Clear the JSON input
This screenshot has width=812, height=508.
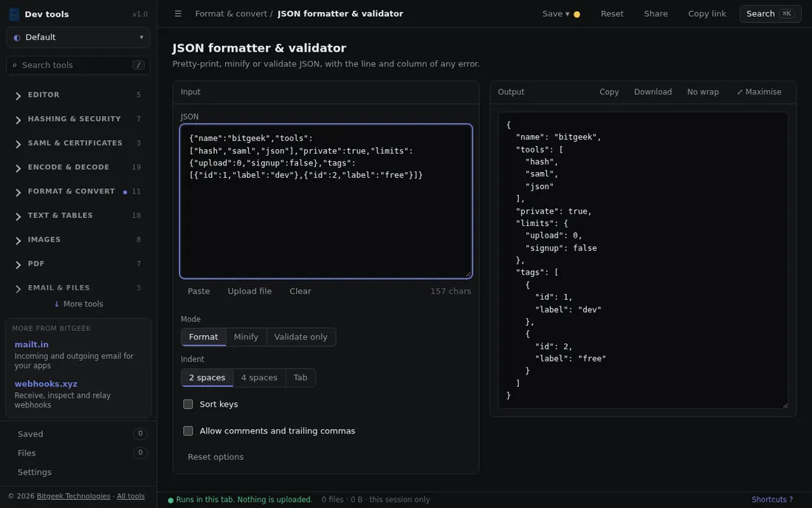[x=300, y=291]
